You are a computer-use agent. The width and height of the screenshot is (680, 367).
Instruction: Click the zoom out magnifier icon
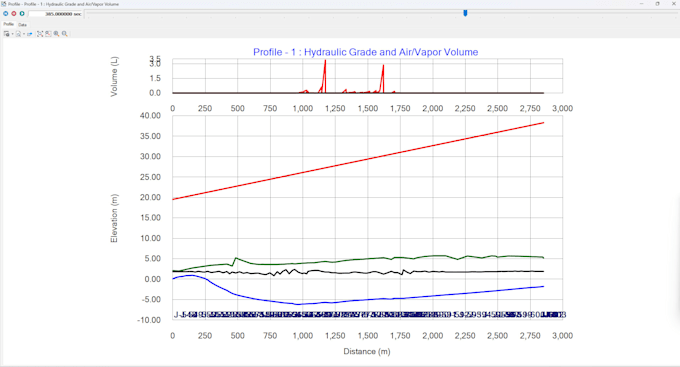pos(65,33)
